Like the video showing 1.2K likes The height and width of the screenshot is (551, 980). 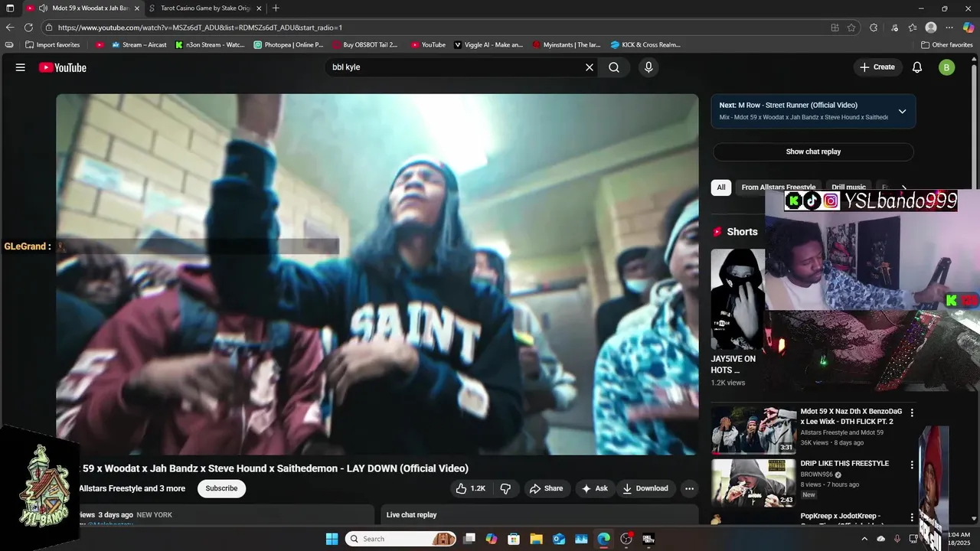pos(470,488)
